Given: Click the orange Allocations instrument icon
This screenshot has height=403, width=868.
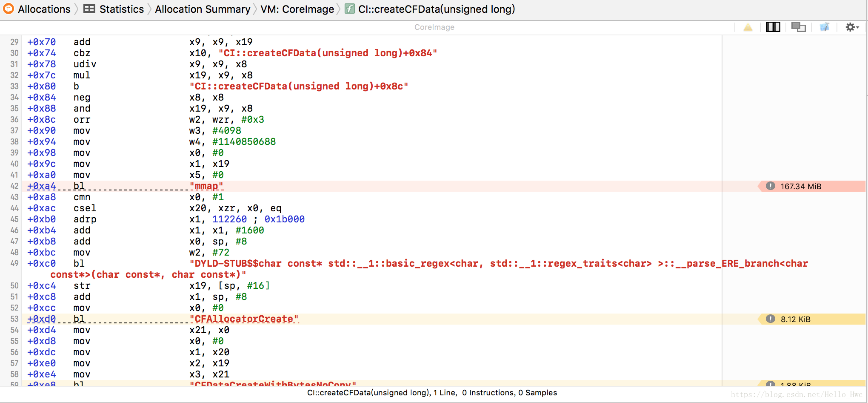Looking at the screenshot, I should coord(9,9).
